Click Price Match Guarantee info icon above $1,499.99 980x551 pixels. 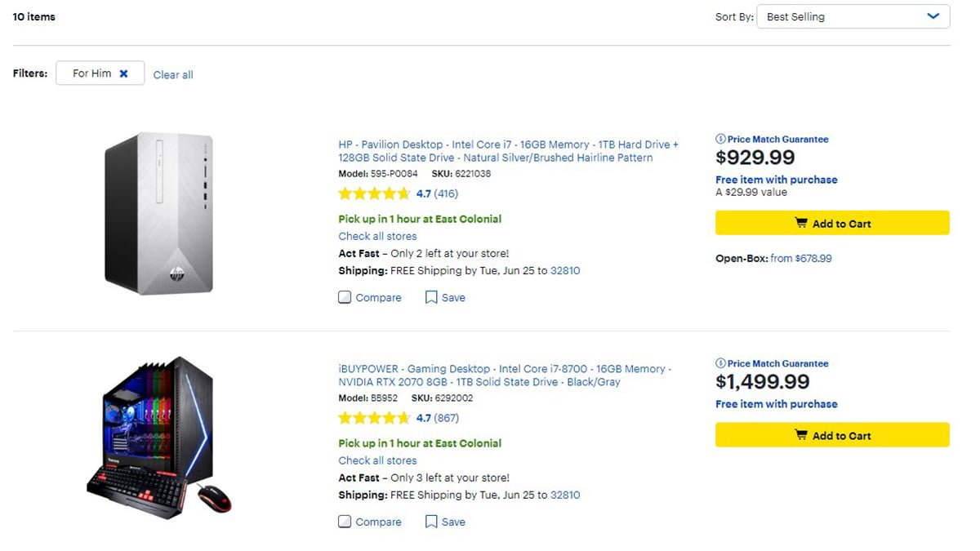pyautogui.click(x=720, y=363)
